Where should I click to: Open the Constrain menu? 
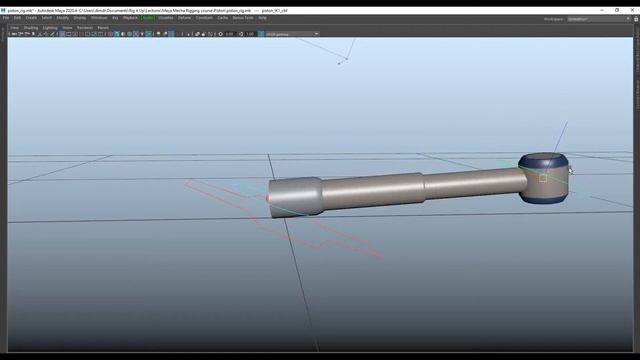(x=204, y=18)
